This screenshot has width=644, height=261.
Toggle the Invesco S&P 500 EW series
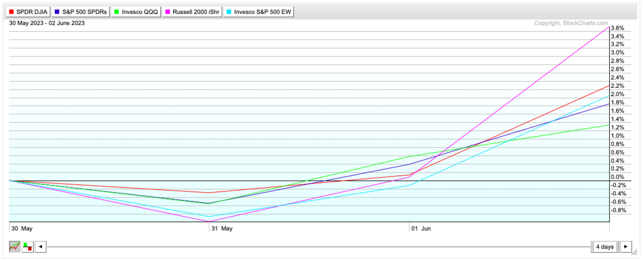tap(259, 12)
